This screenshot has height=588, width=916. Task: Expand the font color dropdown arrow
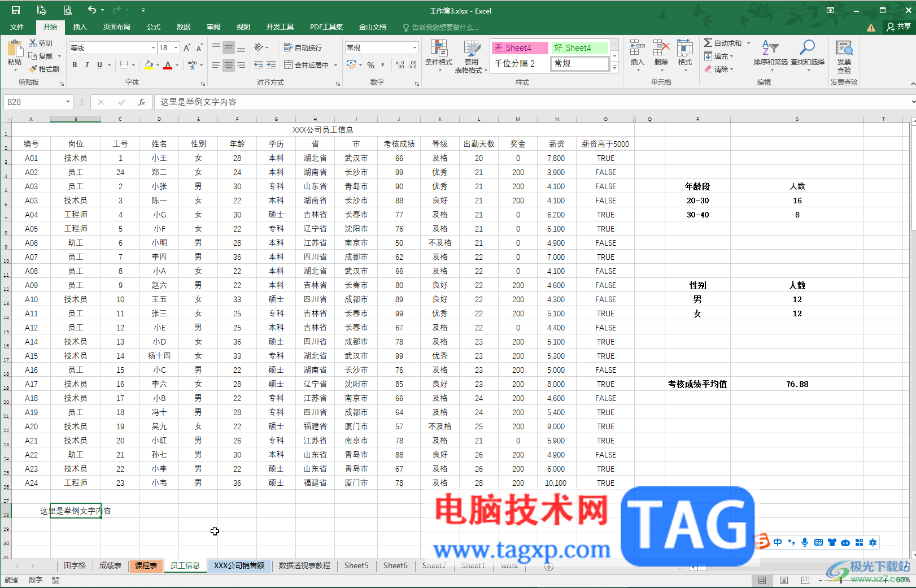click(x=177, y=66)
